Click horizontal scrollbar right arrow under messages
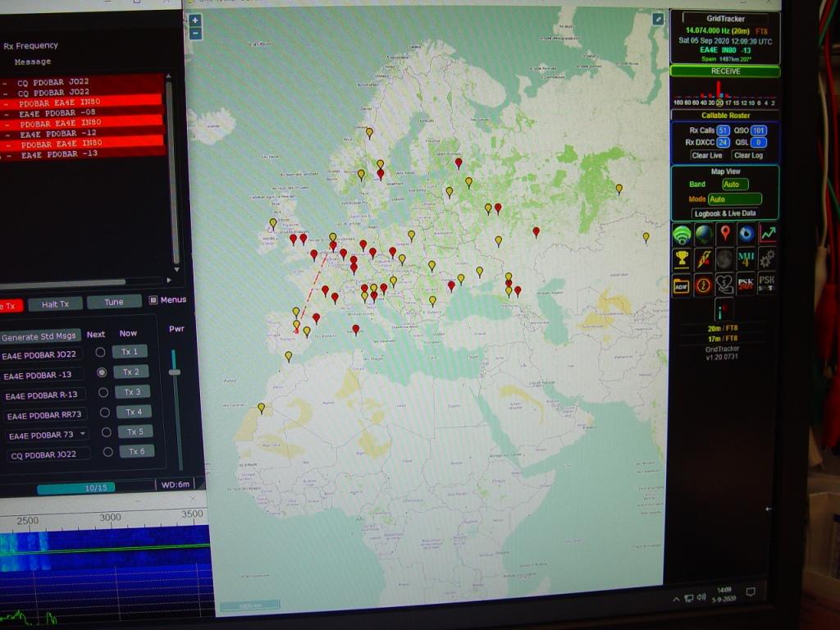 (x=169, y=280)
